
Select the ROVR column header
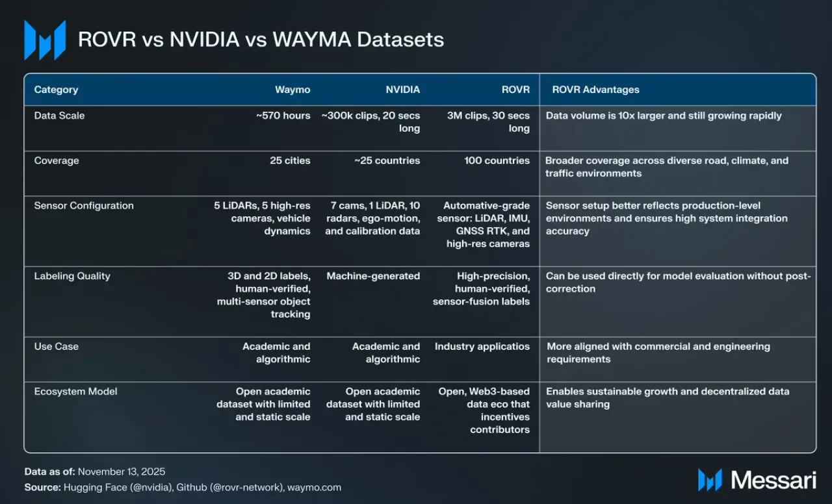[515, 90]
